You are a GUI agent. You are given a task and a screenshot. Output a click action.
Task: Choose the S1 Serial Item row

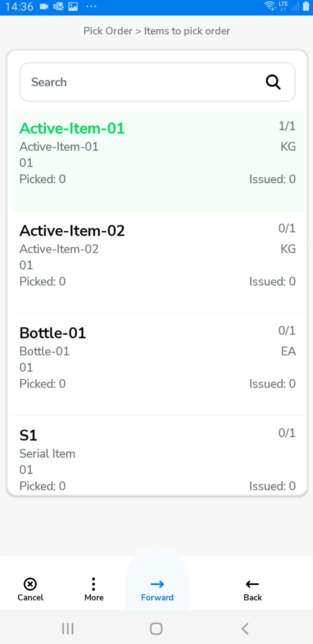[x=157, y=457]
